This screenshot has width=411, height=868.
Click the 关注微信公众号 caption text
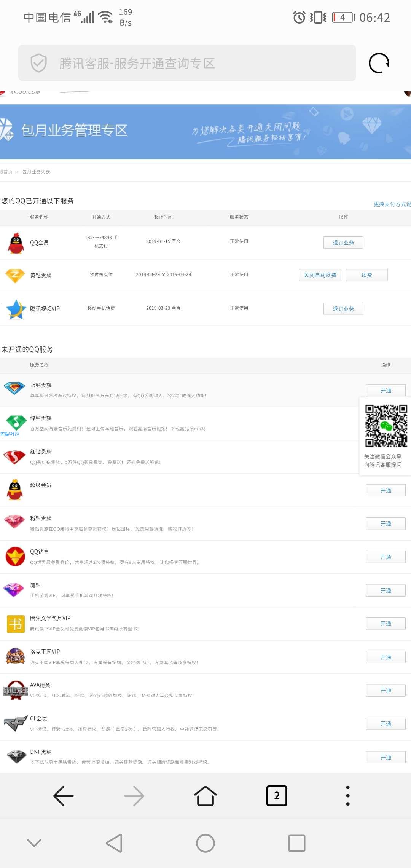[383, 456]
